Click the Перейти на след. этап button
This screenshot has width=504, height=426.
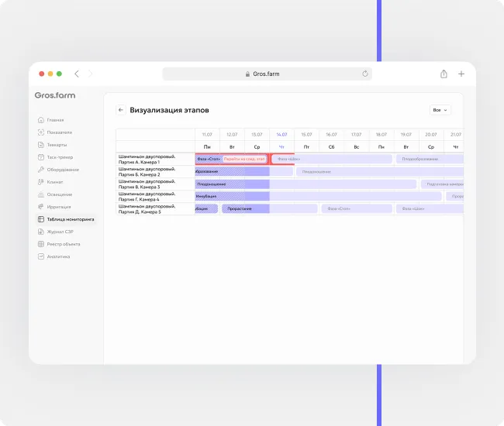point(244,159)
